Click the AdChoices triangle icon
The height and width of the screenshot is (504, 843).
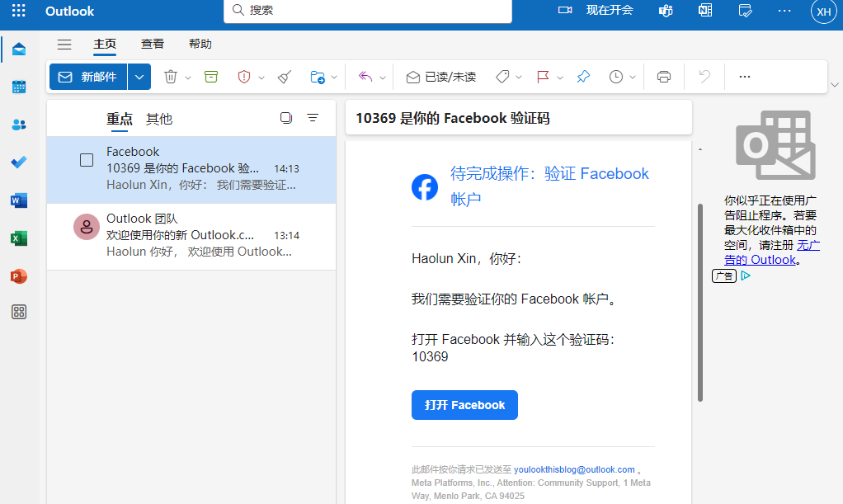[x=746, y=276]
